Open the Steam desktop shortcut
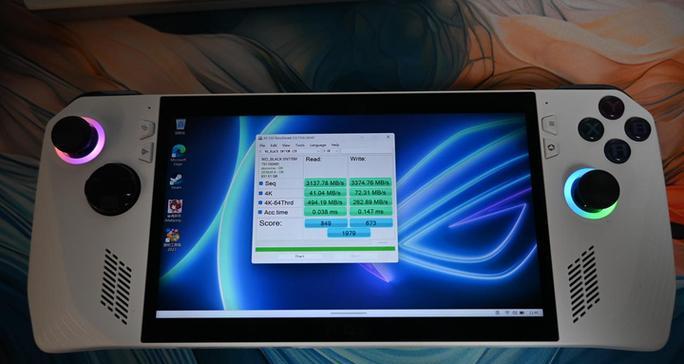684x364 pixels. pos(176,180)
